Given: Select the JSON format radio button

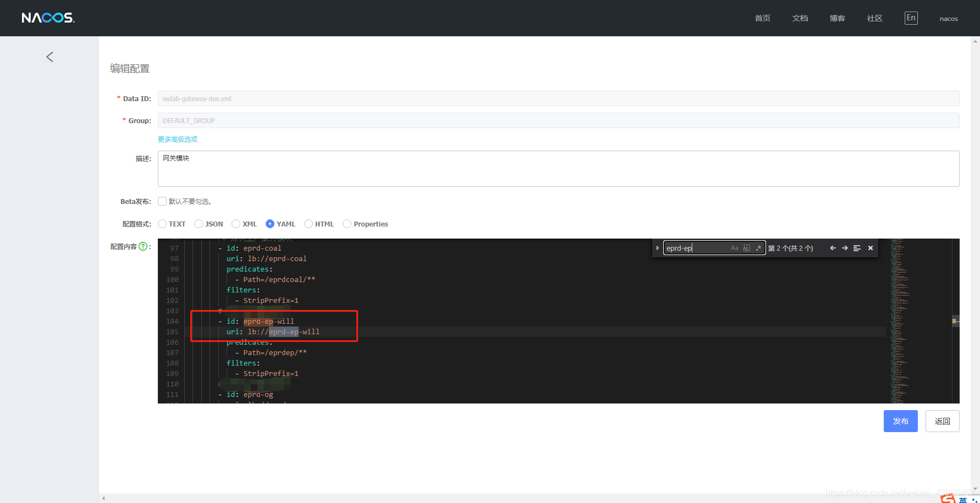Looking at the screenshot, I should point(199,224).
